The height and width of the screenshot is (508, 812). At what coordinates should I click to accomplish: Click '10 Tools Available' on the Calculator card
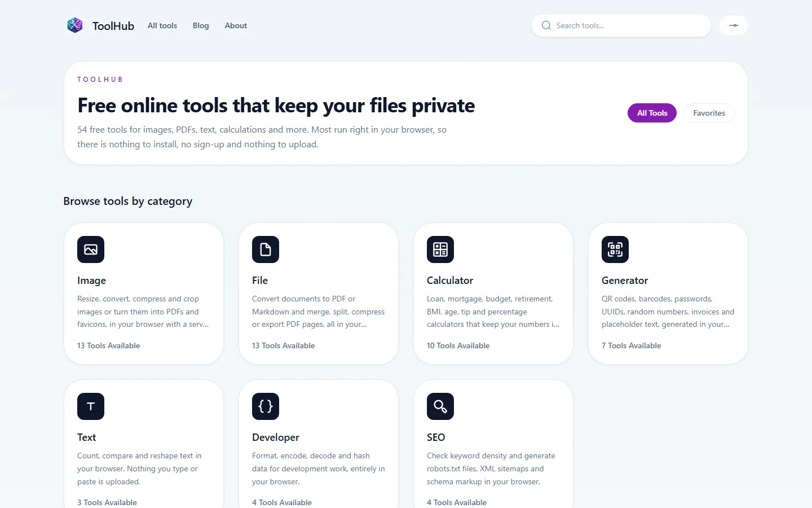click(x=458, y=345)
